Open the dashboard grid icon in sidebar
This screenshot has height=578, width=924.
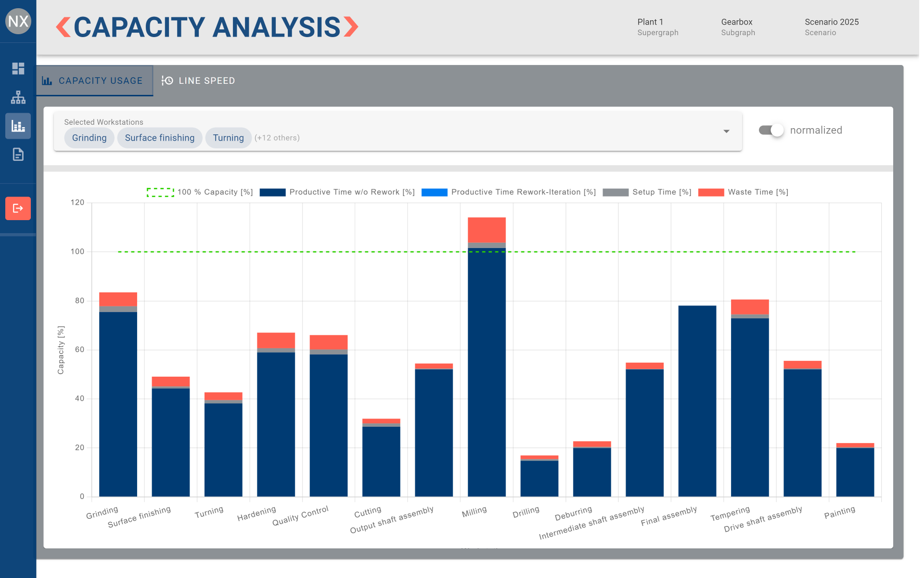click(18, 68)
